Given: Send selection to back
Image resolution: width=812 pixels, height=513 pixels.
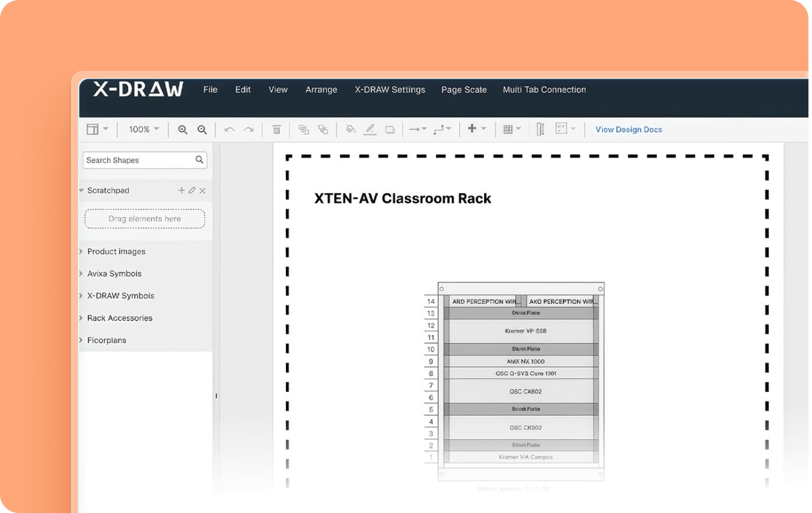Looking at the screenshot, I should tap(323, 129).
